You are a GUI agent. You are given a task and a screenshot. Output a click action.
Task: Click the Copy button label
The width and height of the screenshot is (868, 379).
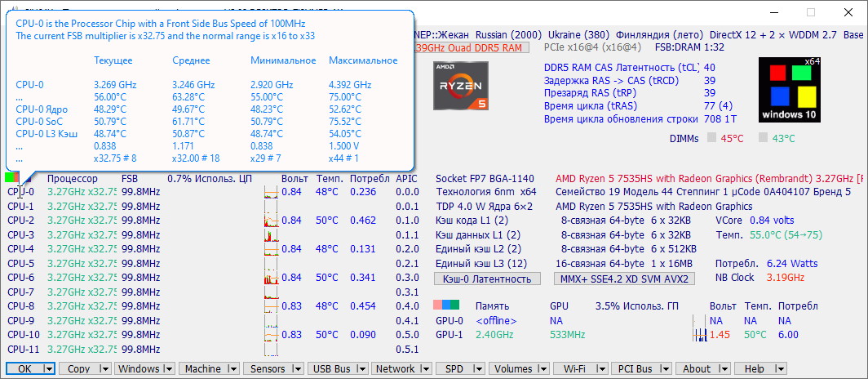point(78,368)
